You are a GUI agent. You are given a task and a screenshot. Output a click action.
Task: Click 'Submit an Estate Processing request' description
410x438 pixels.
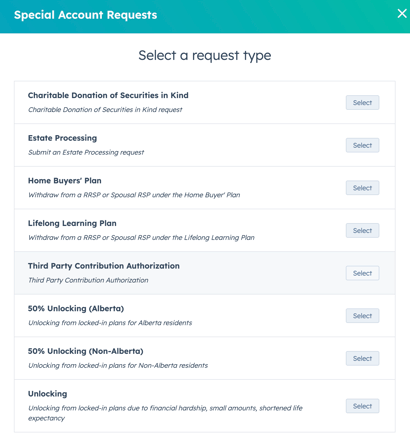(x=86, y=152)
